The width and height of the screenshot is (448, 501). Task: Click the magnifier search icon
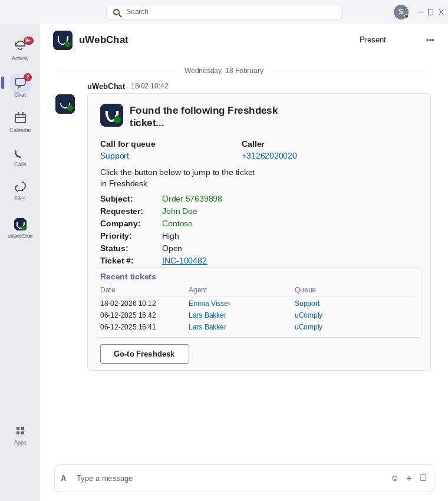point(117,13)
